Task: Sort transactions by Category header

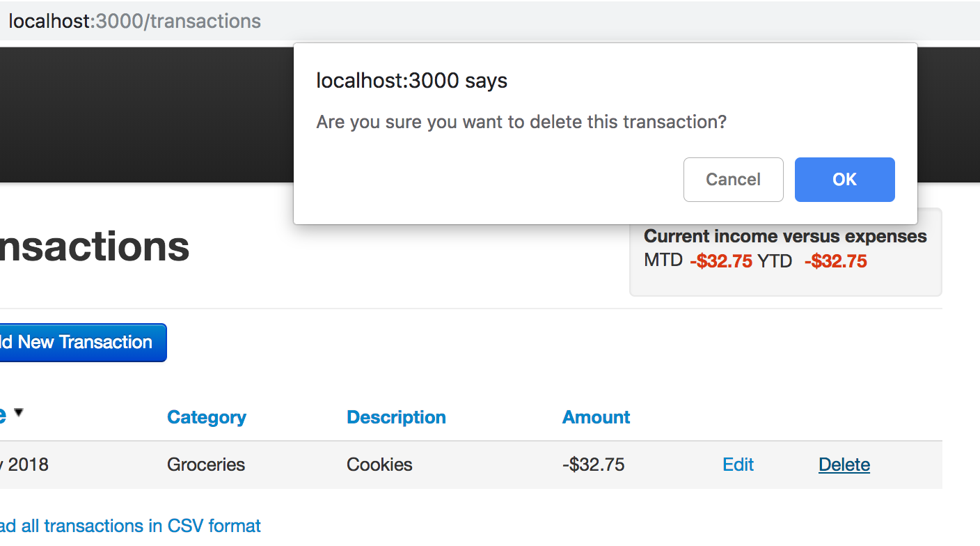Action: (x=207, y=417)
